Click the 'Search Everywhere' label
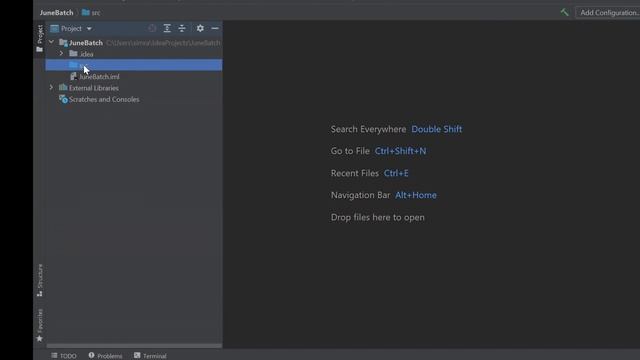 click(x=368, y=129)
